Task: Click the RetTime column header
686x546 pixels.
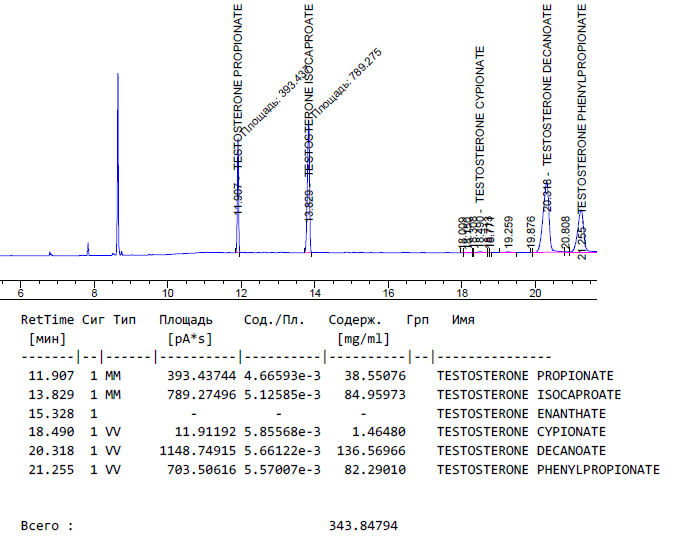Action: [47, 321]
